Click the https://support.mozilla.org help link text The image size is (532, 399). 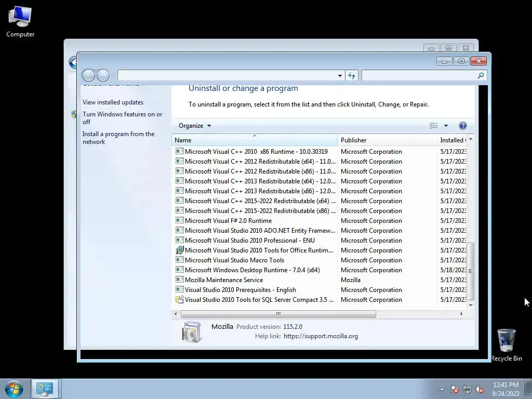pyautogui.click(x=321, y=336)
